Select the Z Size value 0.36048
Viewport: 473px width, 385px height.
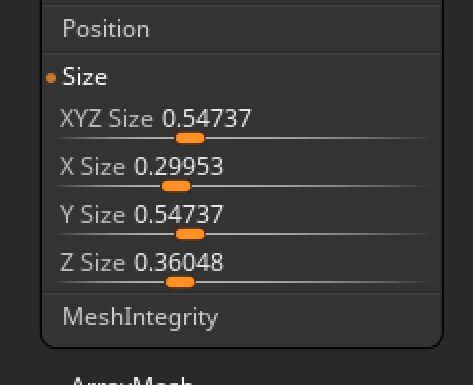(x=178, y=262)
